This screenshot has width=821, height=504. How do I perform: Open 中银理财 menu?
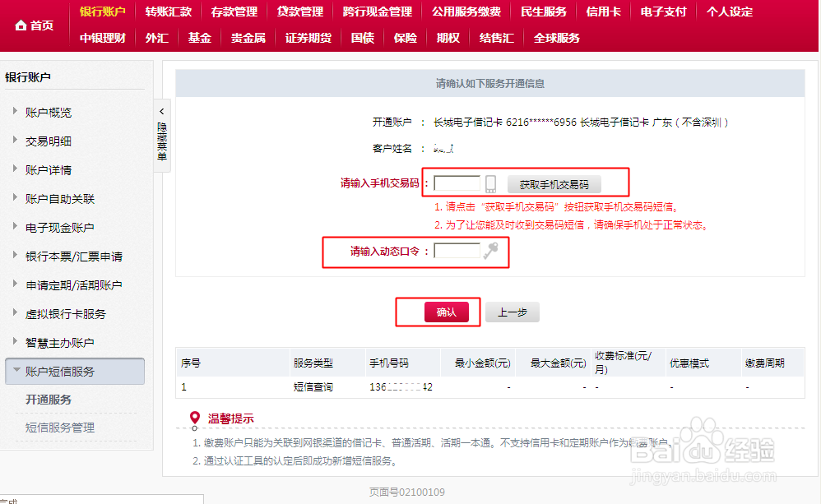tap(103, 38)
